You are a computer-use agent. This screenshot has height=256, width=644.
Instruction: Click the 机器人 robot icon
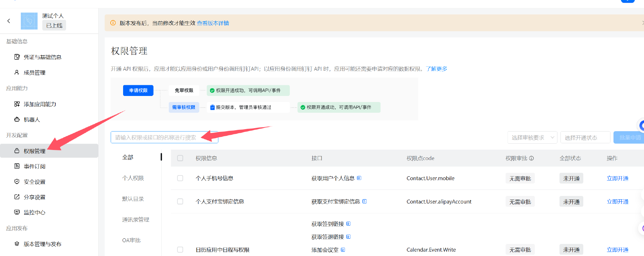(x=17, y=119)
